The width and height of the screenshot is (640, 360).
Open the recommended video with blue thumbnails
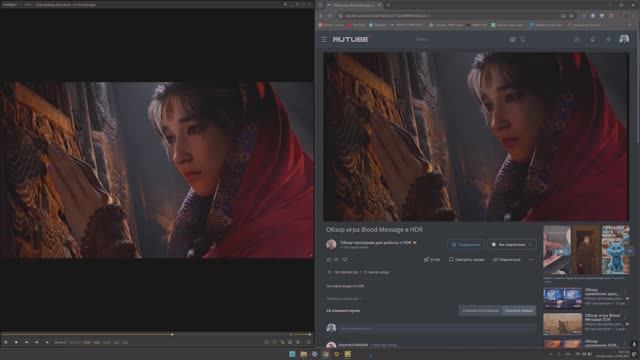tap(562, 298)
